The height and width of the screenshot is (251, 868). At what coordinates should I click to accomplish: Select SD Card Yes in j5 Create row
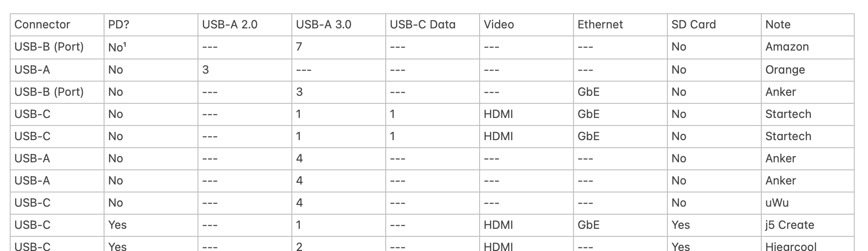tap(681, 225)
